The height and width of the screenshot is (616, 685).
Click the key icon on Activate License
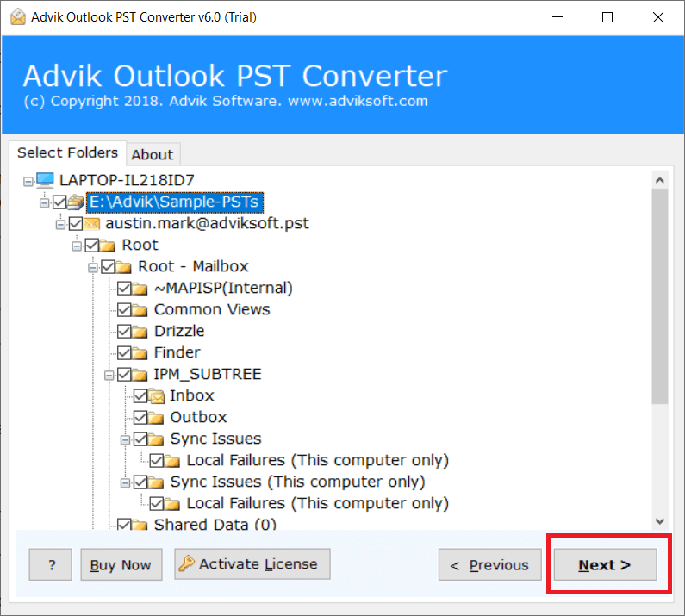pyautogui.click(x=186, y=563)
